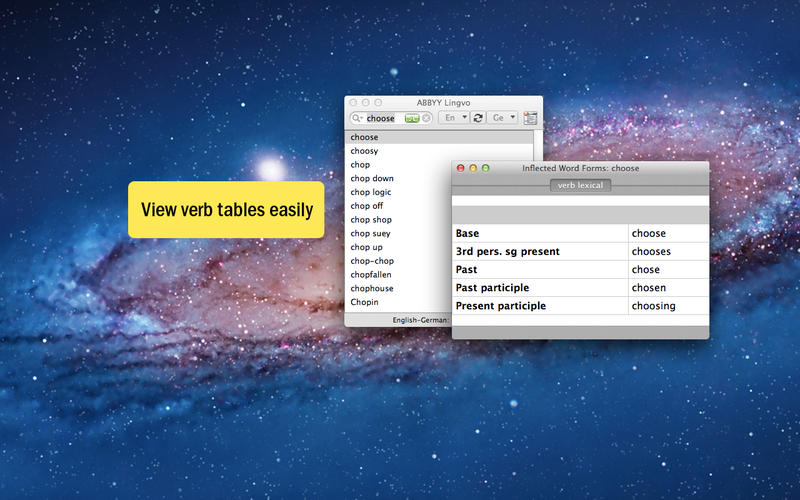Click the 'Present participle' row label
The height and width of the screenshot is (500, 800).
[501, 306]
